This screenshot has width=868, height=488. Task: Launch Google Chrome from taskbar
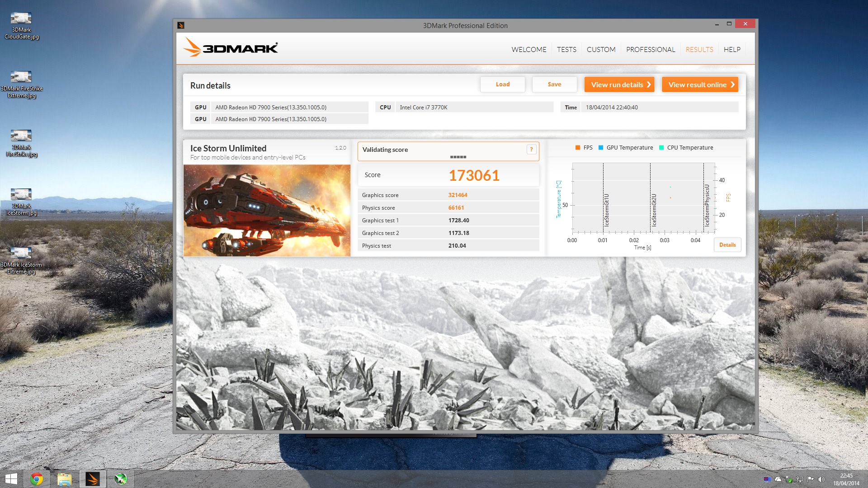[x=37, y=479]
